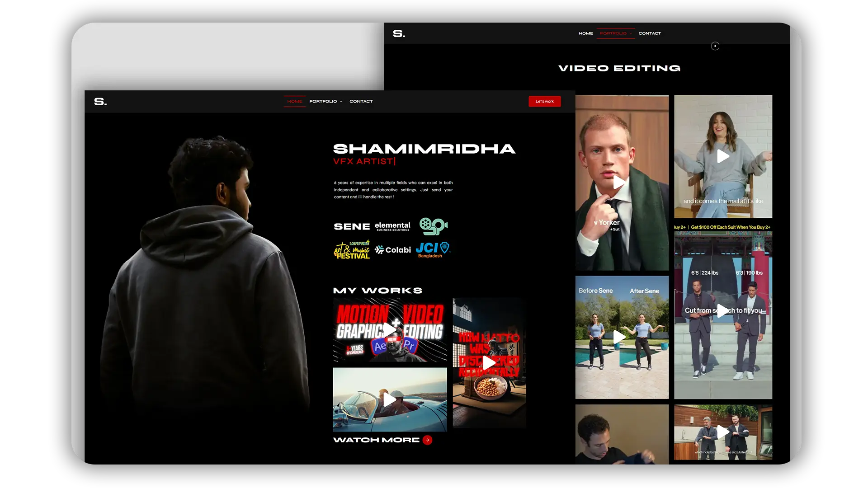Play the two men outdoors bottom video
868x488 pixels.
click(x=723, y=432)
